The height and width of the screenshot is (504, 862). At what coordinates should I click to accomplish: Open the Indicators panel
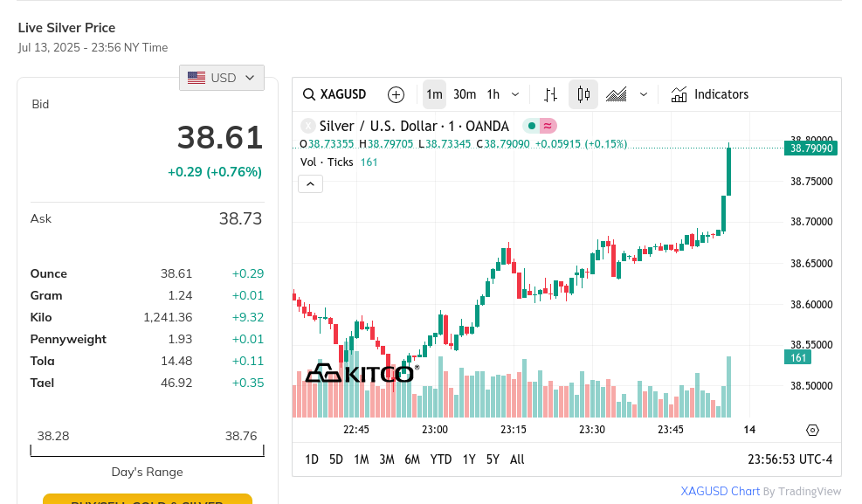[x=710, y=94]
